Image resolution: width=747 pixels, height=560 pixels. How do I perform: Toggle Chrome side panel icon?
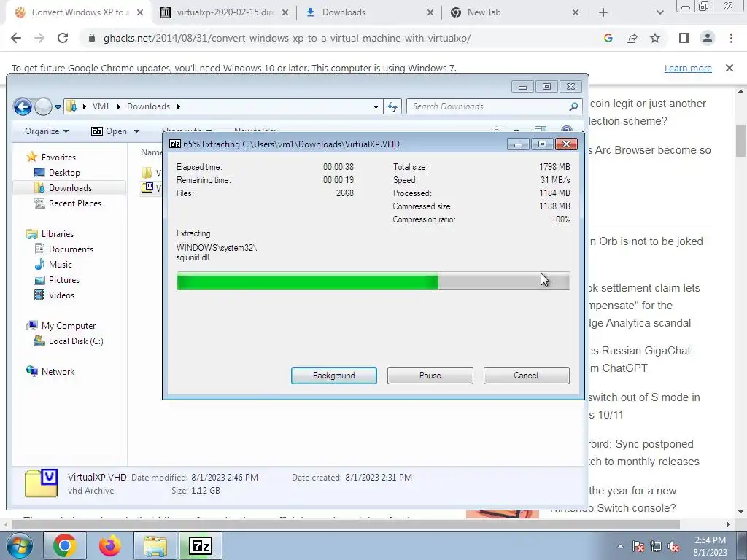point(684,38)
